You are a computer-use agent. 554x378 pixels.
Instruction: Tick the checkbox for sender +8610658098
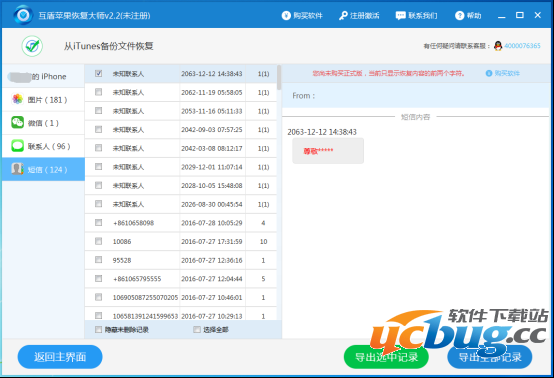pos(99,223)
